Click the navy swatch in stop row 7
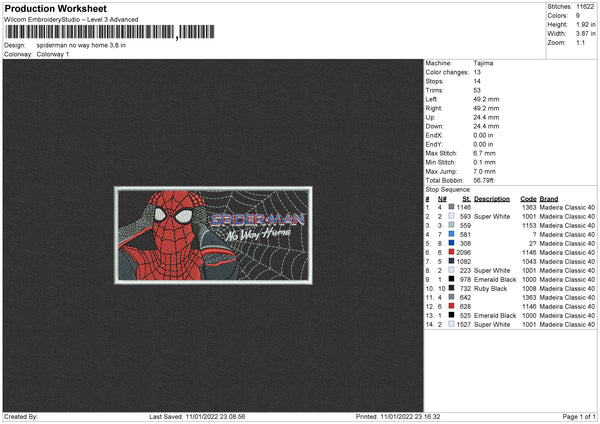The height and width of the screenshot is (424, 600). pos(452,261)
